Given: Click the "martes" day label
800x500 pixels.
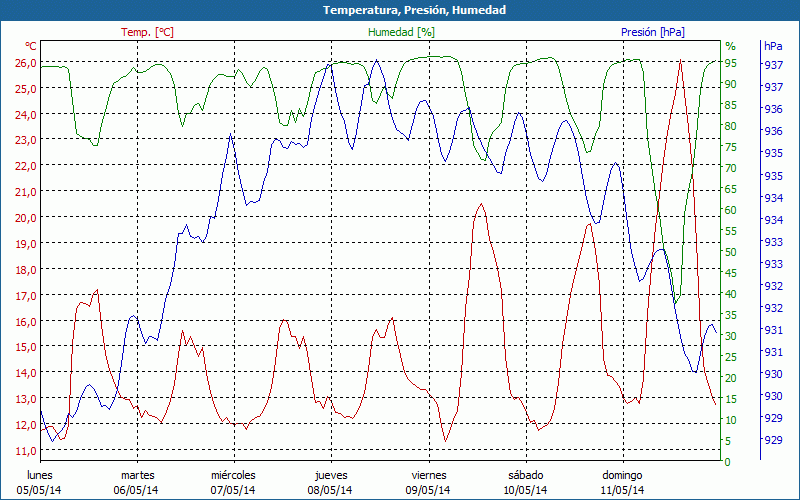Looking at the screenshot, I should click(x=137, y=475).
